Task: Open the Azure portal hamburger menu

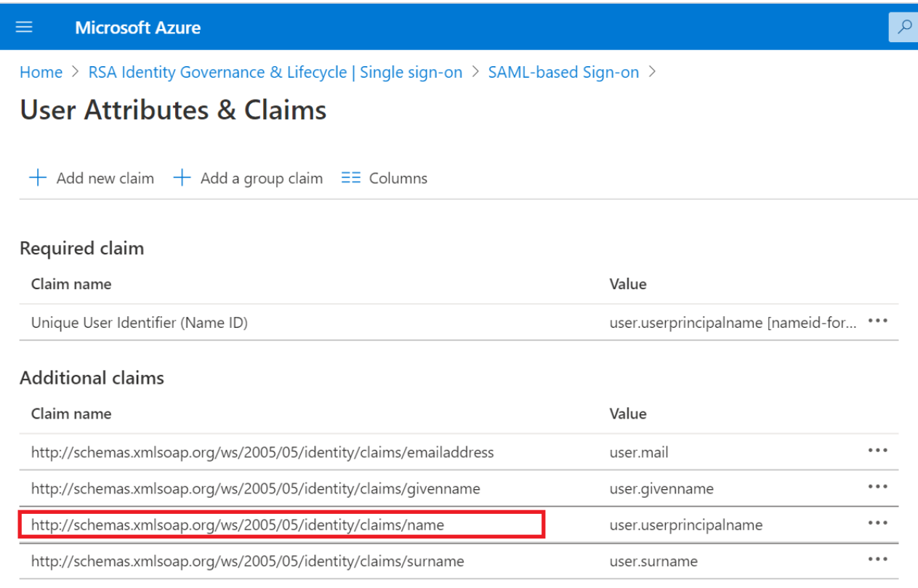Action: [x=24, y=26]
